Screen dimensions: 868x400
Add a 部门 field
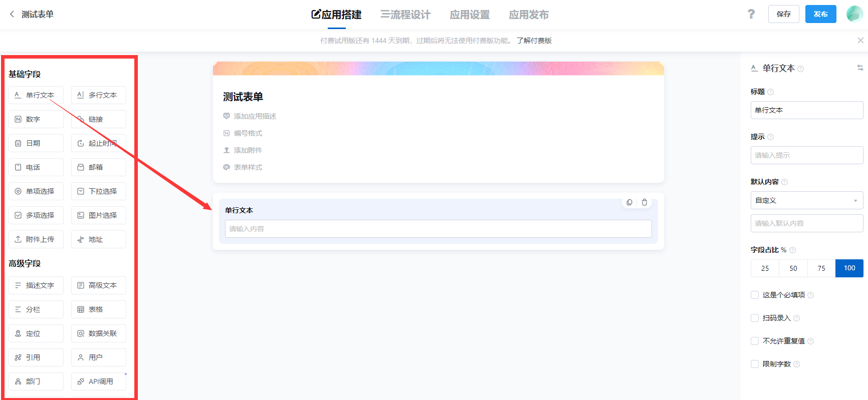pos(36,381)
